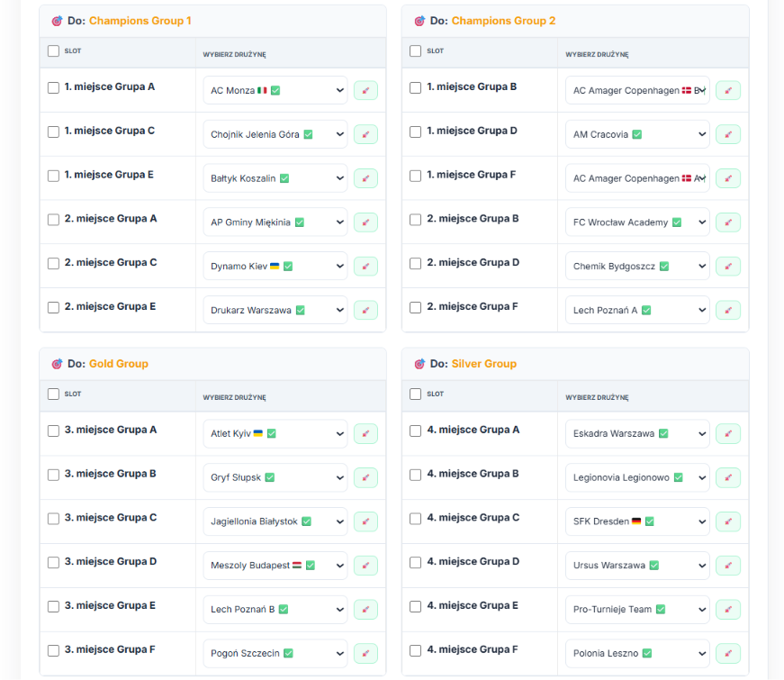The height and width of the screenshot is (680, 784).
Task: Click the rocket button in the 1. miejsce Grupa B row
Action: (728, 91)
